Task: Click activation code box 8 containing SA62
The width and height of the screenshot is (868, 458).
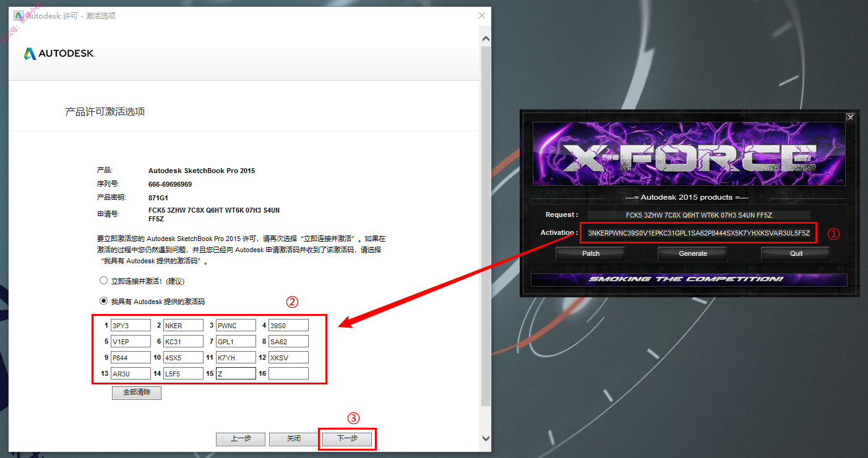Action: [x=288, y=341]
